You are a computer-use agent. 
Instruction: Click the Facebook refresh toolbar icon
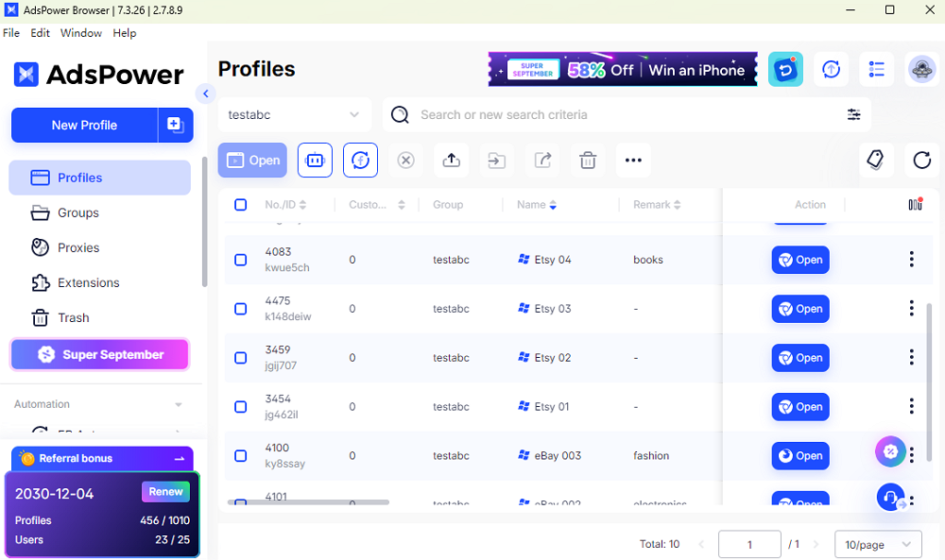360,161
